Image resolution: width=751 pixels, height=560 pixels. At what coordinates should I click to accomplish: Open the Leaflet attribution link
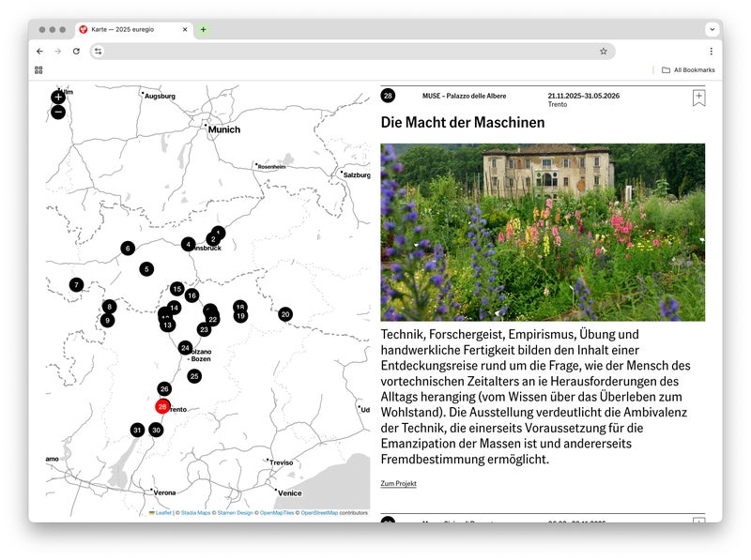[x=163, y=513]
